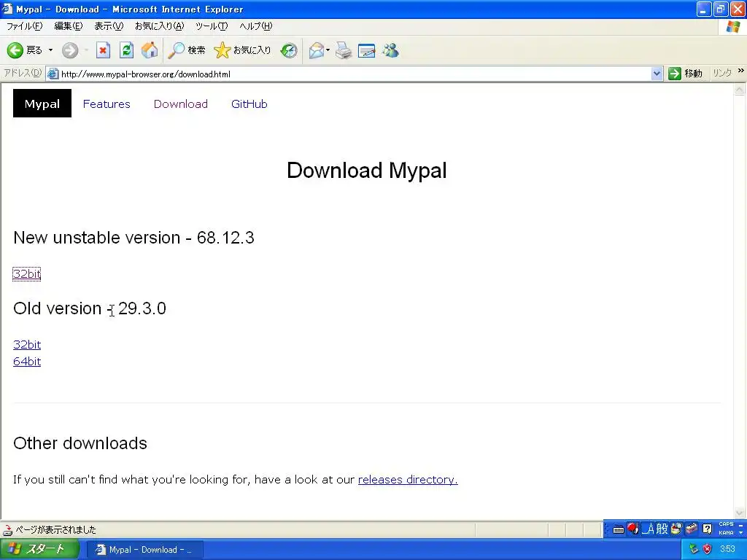Open the GitHub nav link

coord(249,104)
